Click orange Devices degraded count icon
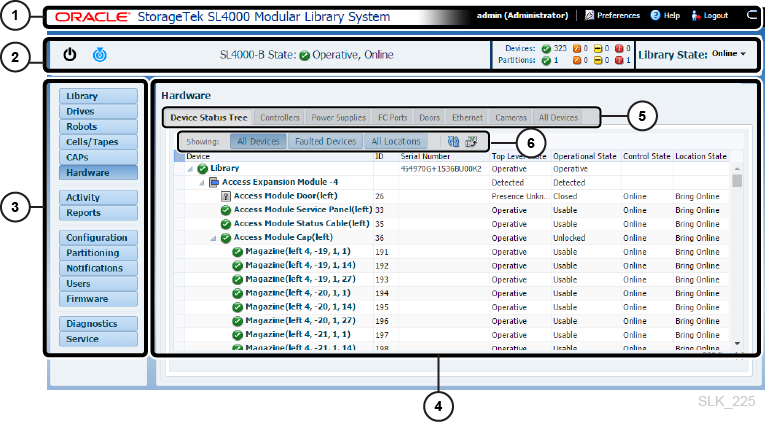Image resolution: width=765 pixels, height=422 pixels. tap(577, 49)
